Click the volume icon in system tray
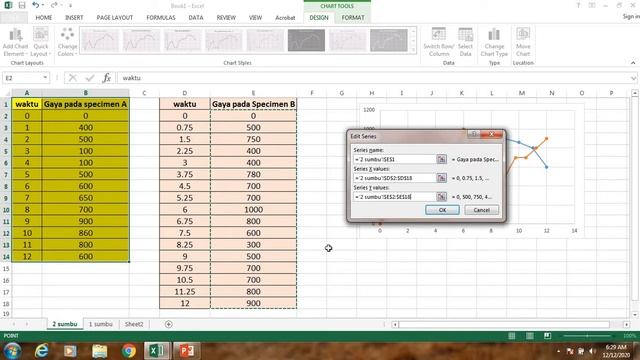This screenshot has height=360, width=640. 592,351
